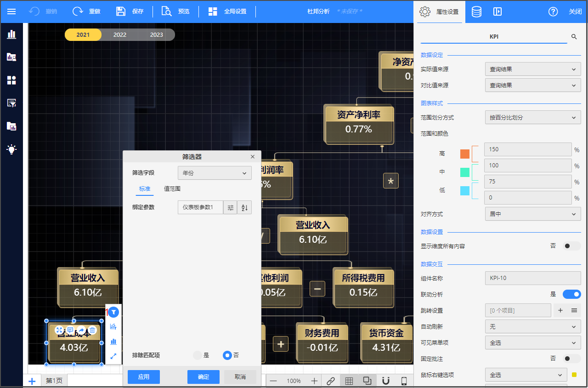The height and width of the screenshot is (388, 588).
Task: Select the 2022 year tab
Action: click(x=120, y=34)
